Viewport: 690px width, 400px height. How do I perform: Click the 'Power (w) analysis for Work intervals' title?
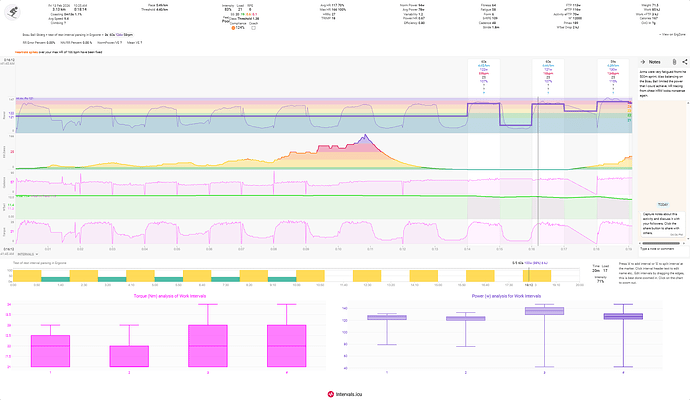tap(507, 296)
